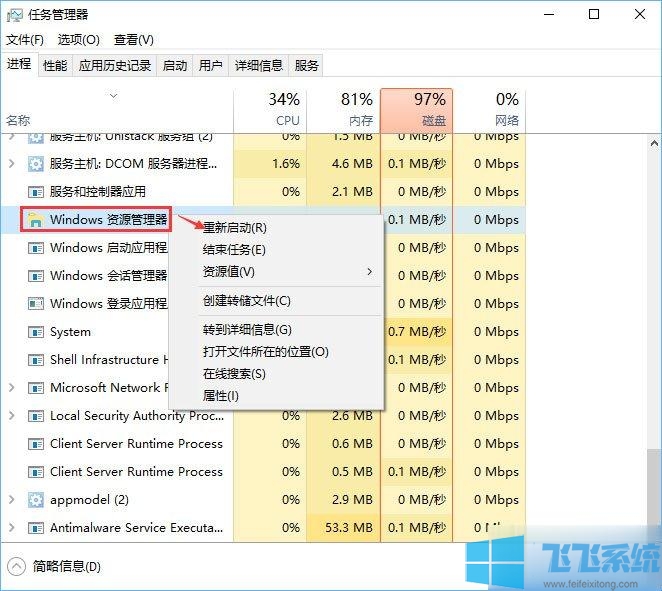Click the 1.6% CPU value
Image resolution: width=662 pixels, height=591 pixels.
pos(286,163)
